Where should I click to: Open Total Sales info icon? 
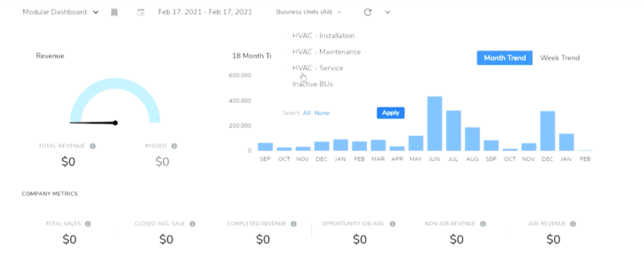coord(88,224)
